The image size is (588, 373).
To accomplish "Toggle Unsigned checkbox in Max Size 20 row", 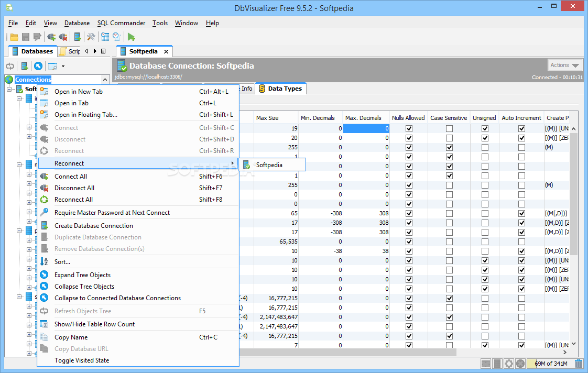I will point(485,138).
